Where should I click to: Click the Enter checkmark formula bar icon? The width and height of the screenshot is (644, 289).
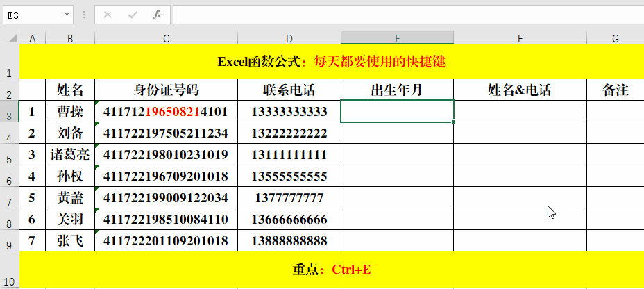pos(133,15)
